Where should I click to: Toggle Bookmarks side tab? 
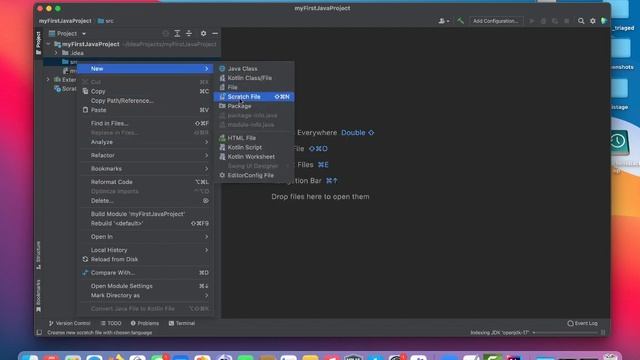[38, 296]
